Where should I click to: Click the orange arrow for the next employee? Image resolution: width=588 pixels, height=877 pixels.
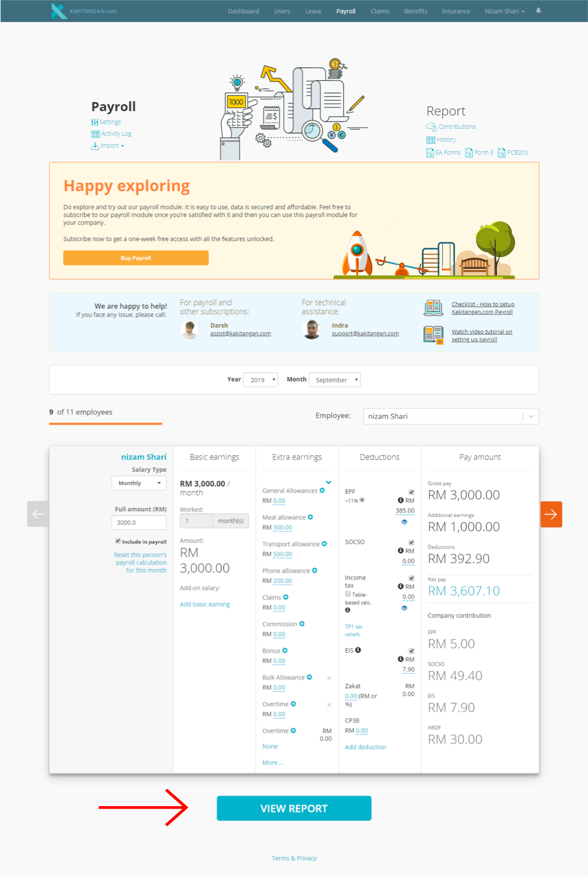click(x=551, y=514)
